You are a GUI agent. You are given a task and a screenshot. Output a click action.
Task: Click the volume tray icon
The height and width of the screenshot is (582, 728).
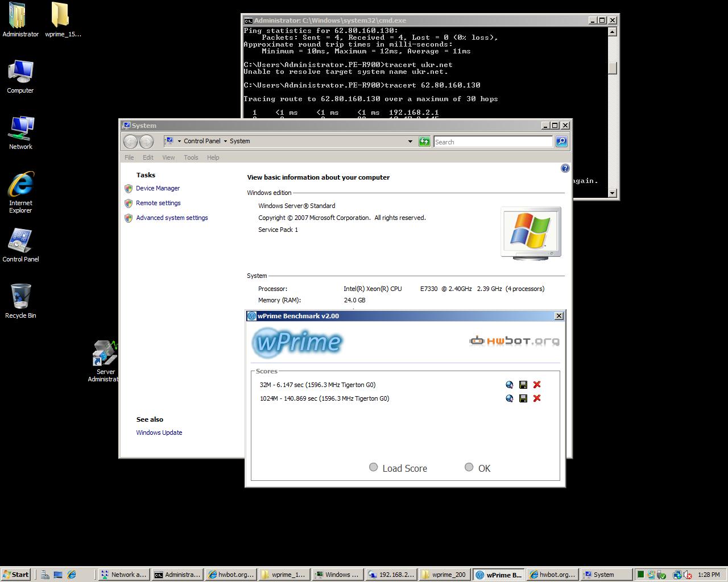(x=688, y=575)
